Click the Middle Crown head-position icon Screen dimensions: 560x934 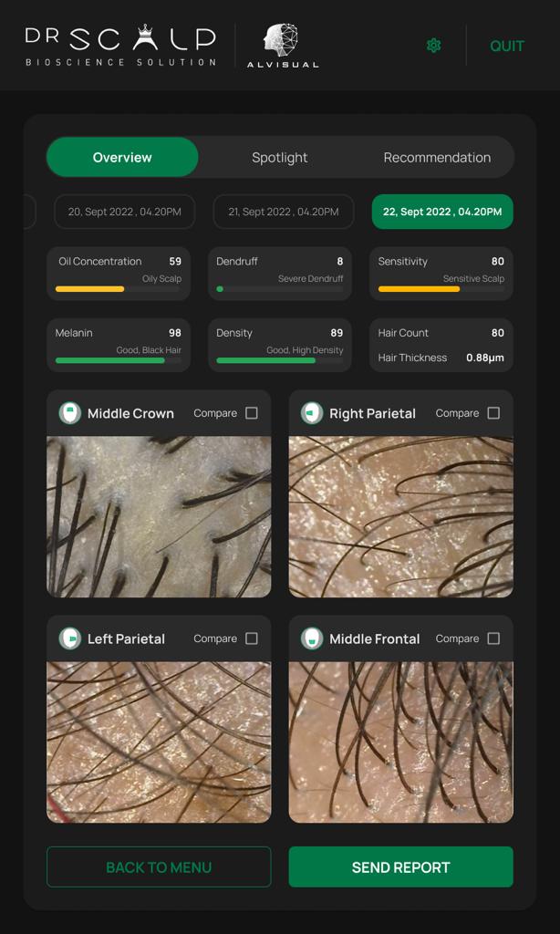coord(69,413)
